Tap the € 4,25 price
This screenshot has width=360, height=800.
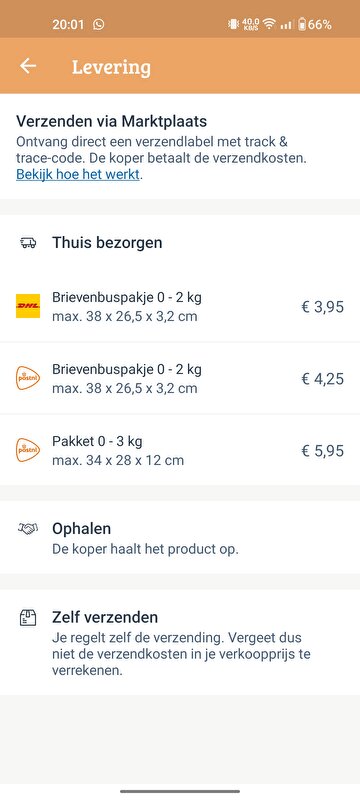coord(322,379)
